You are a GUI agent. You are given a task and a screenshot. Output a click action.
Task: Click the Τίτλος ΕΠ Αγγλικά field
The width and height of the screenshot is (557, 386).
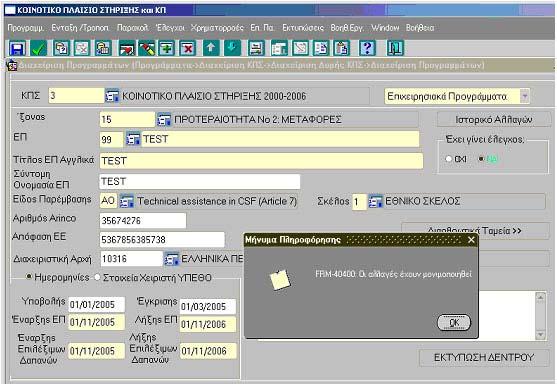(261, 161)
